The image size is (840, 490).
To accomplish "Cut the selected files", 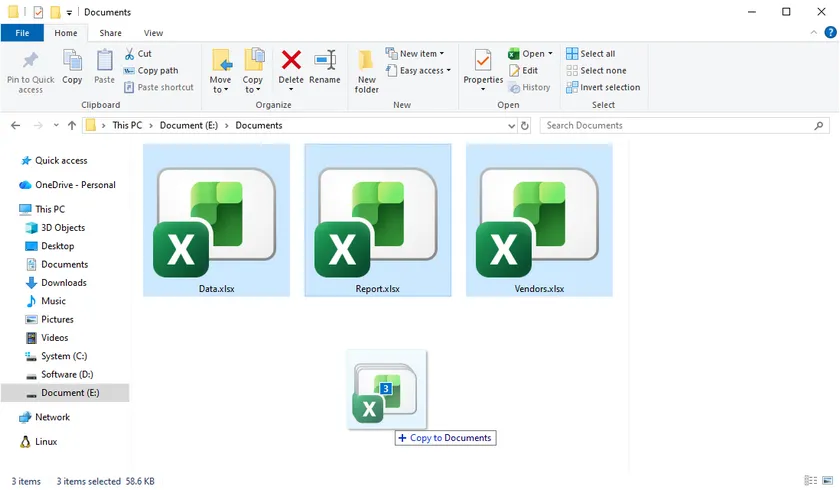I will [x=138, y=54].
